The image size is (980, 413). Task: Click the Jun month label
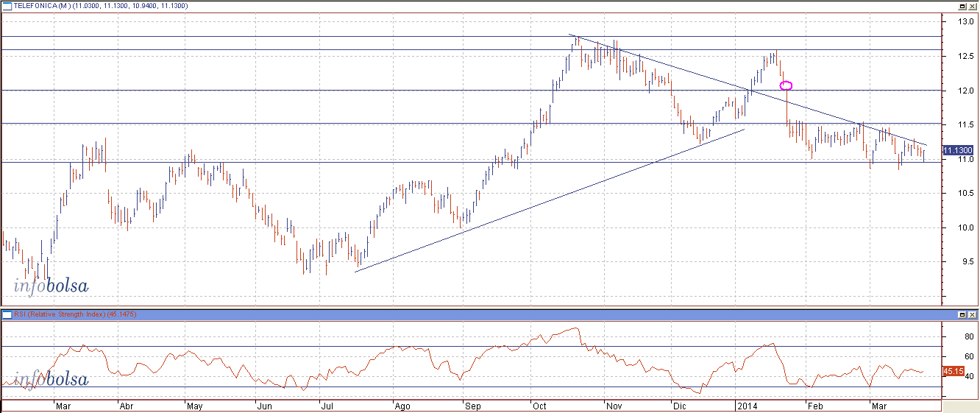coord(263,406)
